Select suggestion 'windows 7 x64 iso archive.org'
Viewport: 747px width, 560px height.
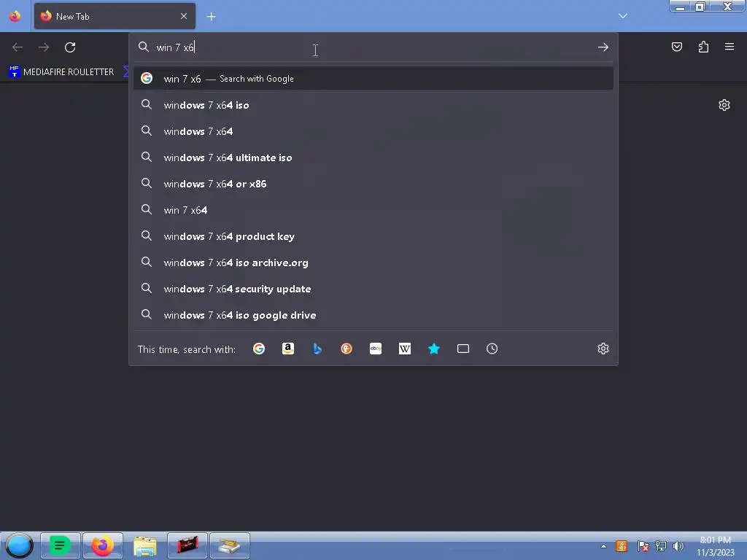click(373, 262)
